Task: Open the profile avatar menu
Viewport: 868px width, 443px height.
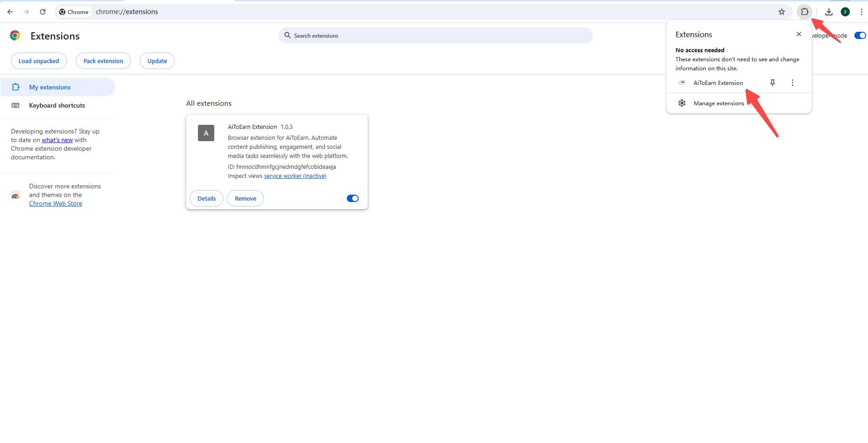Action: point(845,12)
